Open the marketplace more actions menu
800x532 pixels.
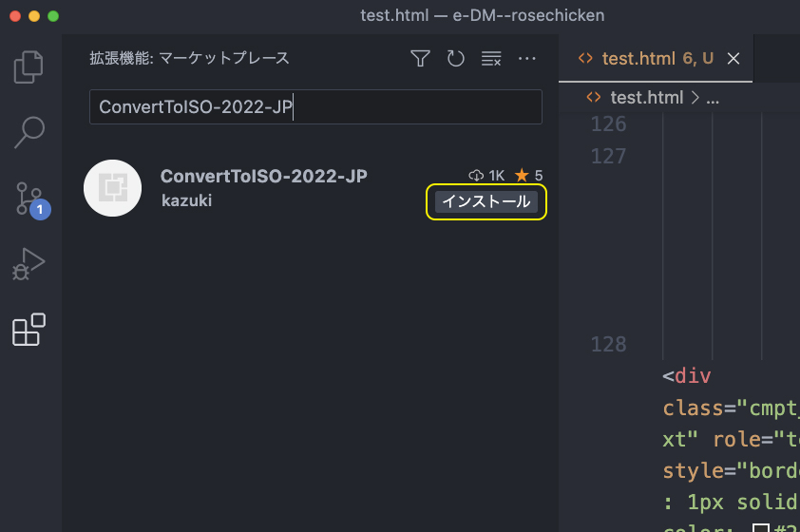click(x=527, y=59)
